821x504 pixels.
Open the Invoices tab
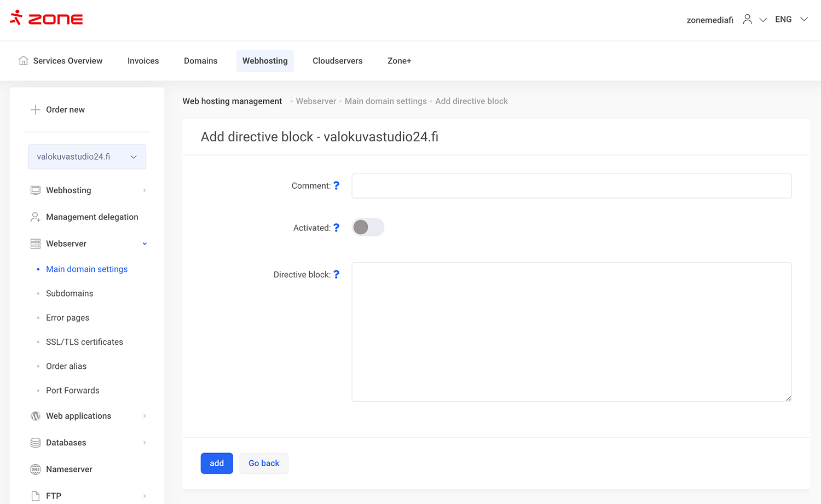tap(143, 61)
